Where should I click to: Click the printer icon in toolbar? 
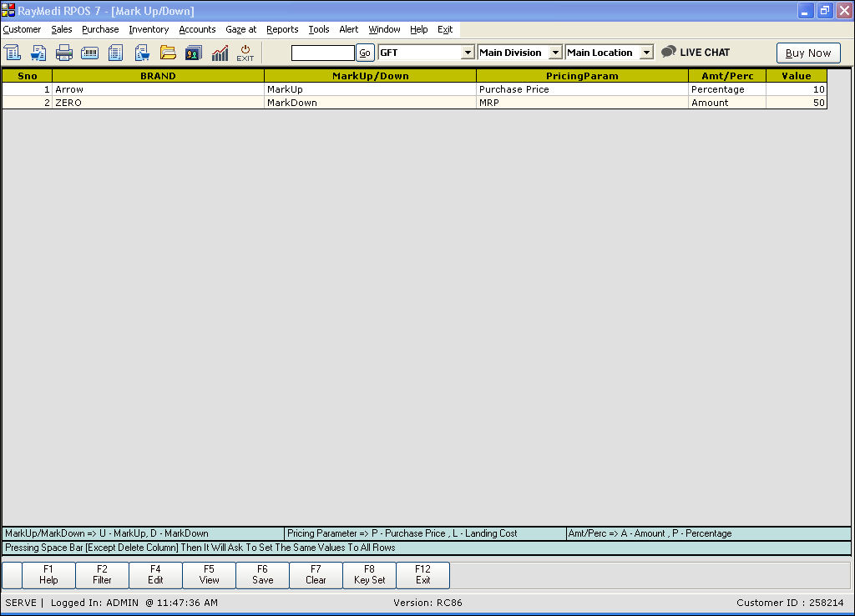tap(64, 53)
